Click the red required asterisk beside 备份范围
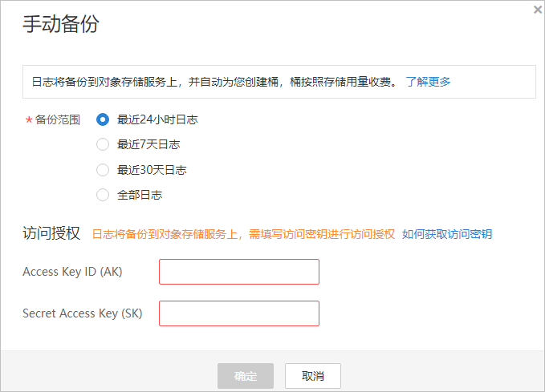The width and height of the screenshot is (545, 392). click(x=29, y=120)
